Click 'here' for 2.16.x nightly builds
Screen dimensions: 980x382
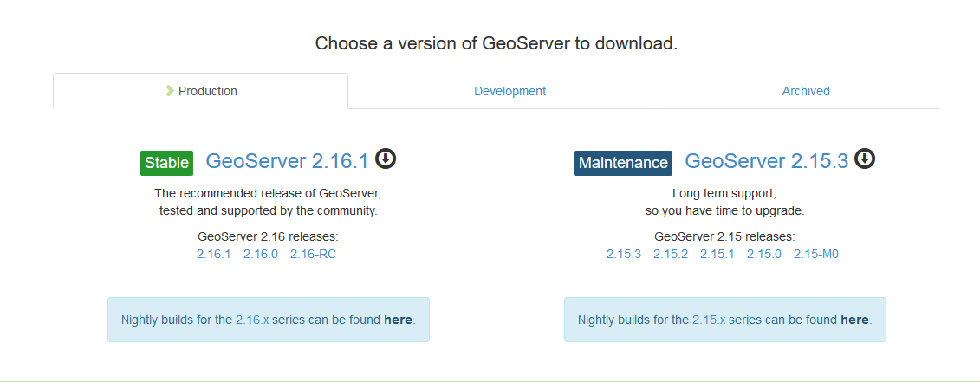398,320
